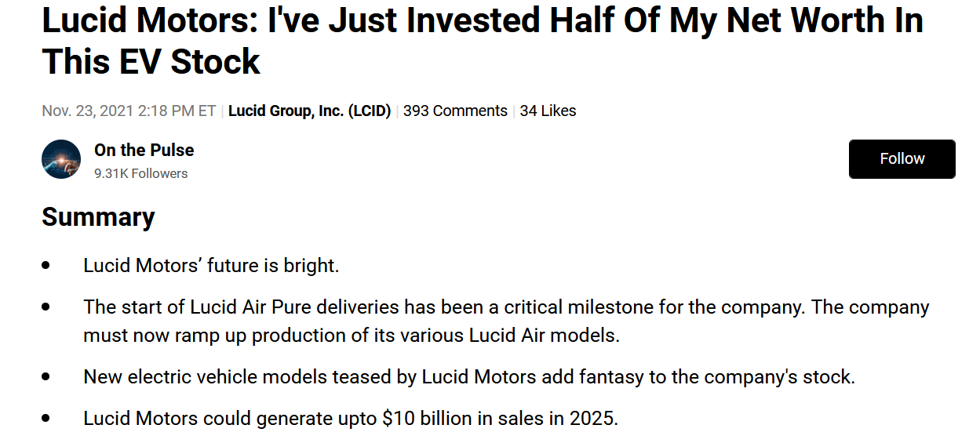Screen dimensions: 980x443
Task: Click the On the Pulse author avatar
Action: [x=61, y=159]
